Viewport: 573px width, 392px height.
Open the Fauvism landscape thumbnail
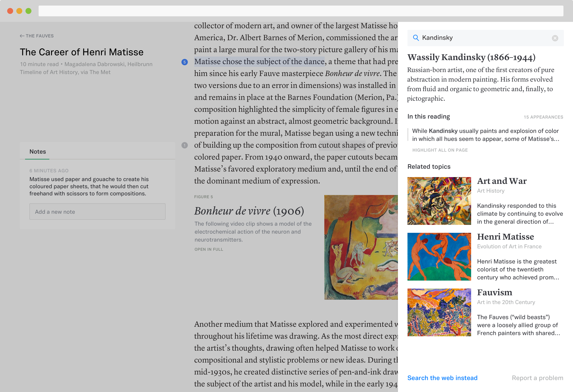point(439,312)
